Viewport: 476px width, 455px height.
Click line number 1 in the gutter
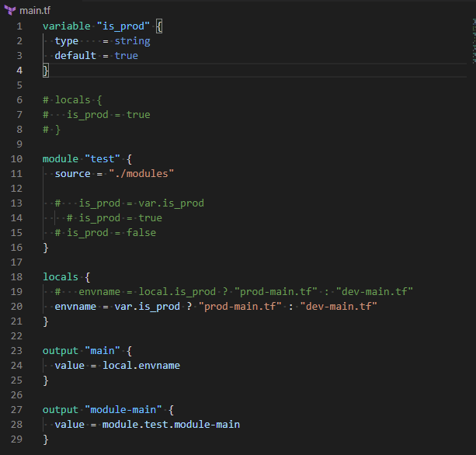pos(19,26)
